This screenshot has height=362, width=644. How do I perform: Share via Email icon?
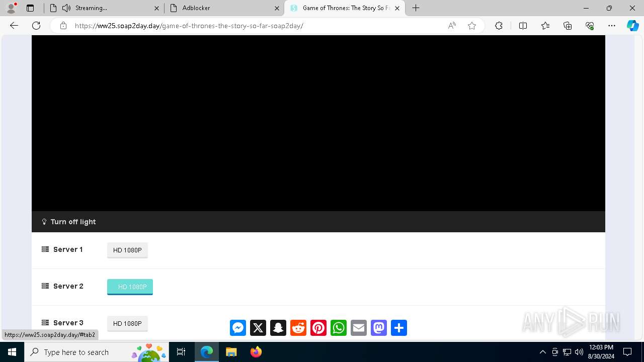point(359,328)
